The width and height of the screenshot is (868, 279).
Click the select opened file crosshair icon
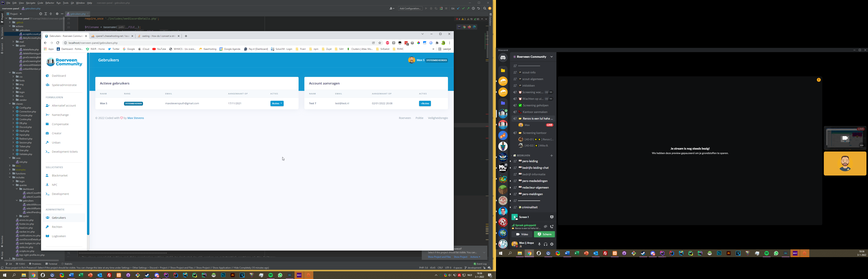click(x=40, y=14)
